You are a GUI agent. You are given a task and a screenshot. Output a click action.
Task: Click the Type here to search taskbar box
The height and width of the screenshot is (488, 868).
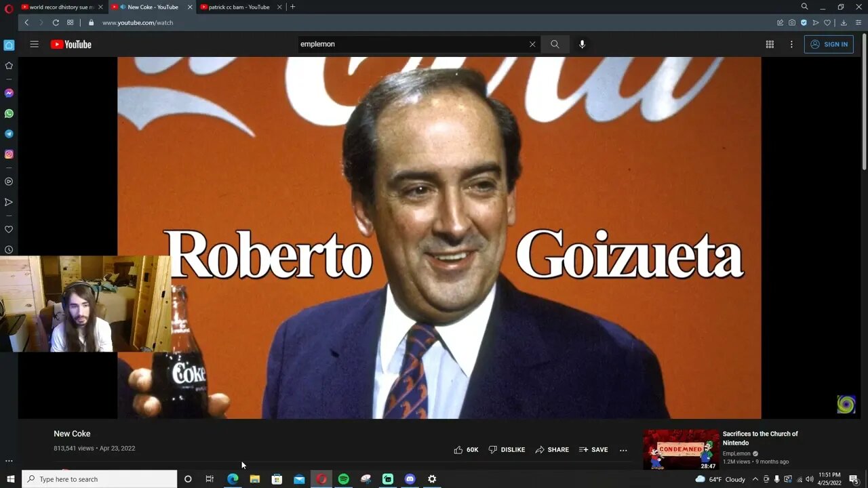(x=100, y=479)
